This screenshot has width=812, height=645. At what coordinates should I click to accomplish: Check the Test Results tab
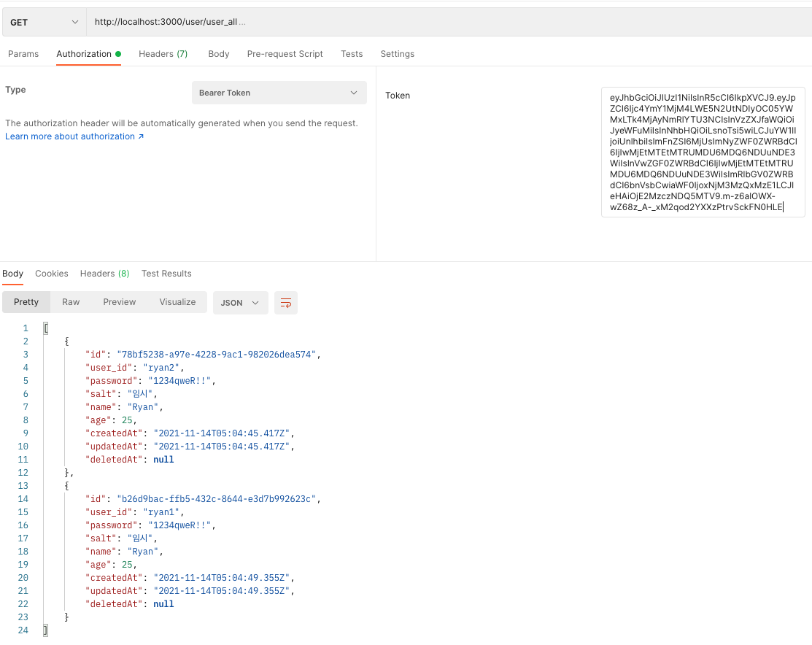tap(166, 273)
